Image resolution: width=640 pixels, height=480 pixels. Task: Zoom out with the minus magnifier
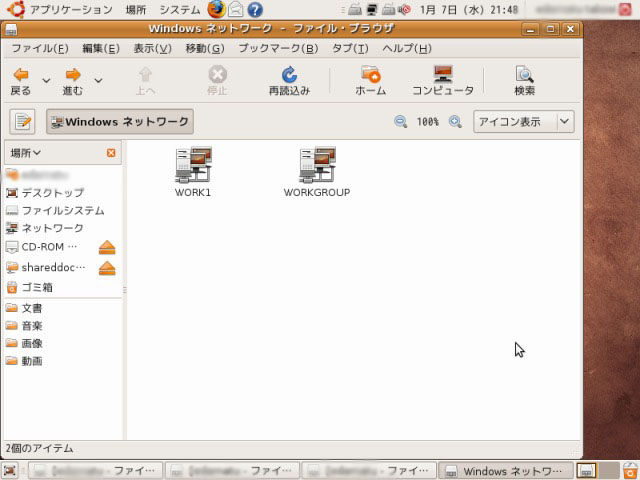click(x=400, y=121)
